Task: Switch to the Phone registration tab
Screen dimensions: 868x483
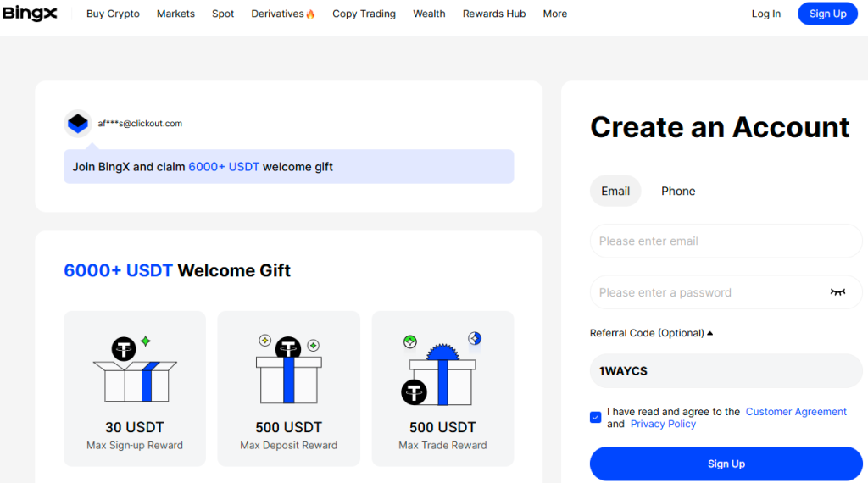Action: pyautogui.click(x=678, y=191)
